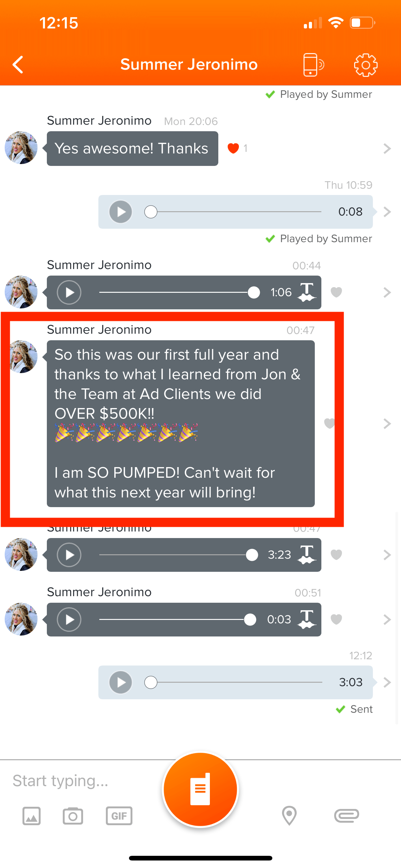Screen dimensions: 401x868
Task: Toggle the heart on 'Yes awesome! Thanks'
Action: click(x=233, y=148)
